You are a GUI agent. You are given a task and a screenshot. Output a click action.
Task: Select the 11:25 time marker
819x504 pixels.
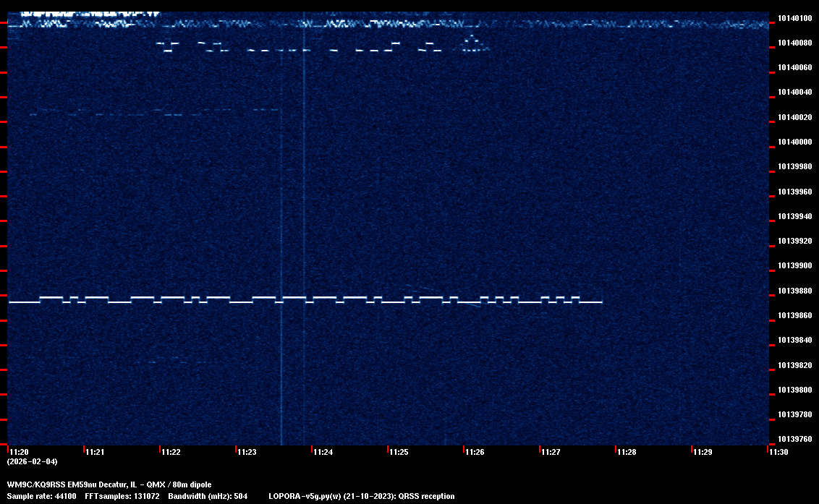399,452
